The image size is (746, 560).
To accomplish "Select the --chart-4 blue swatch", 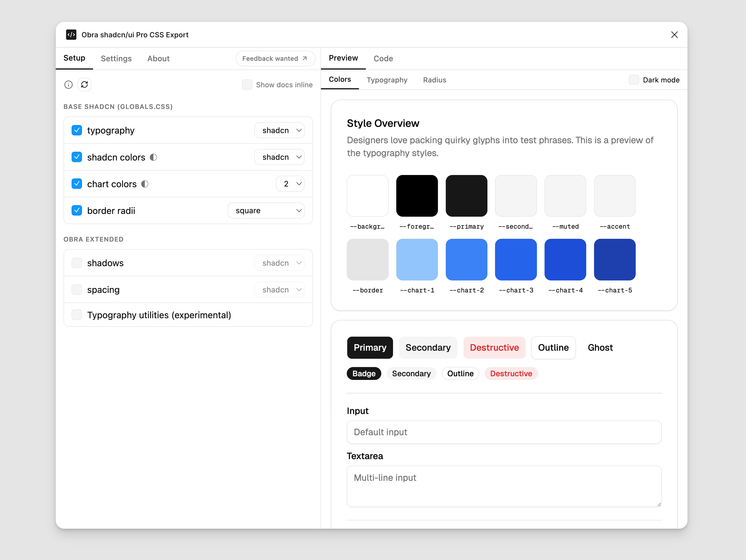I will pos(565,260).
